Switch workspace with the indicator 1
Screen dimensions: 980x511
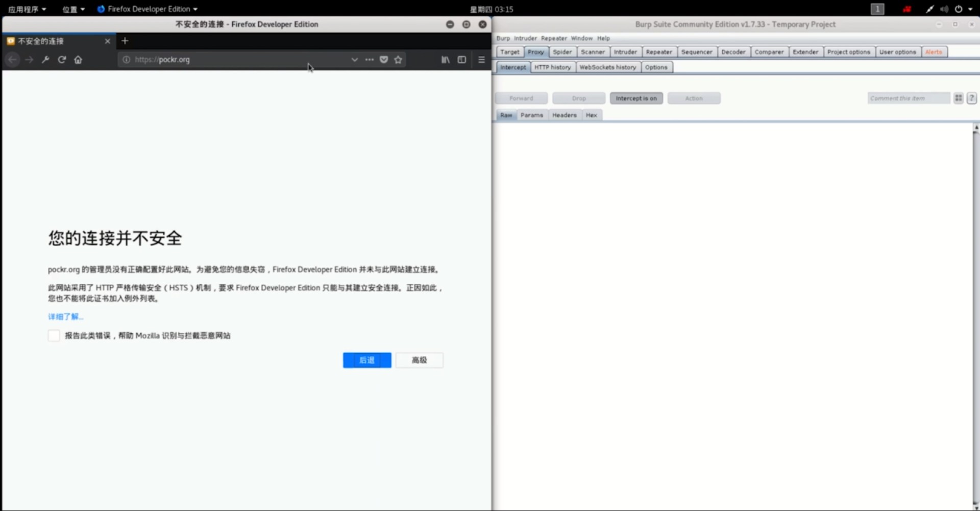[877, 9]
